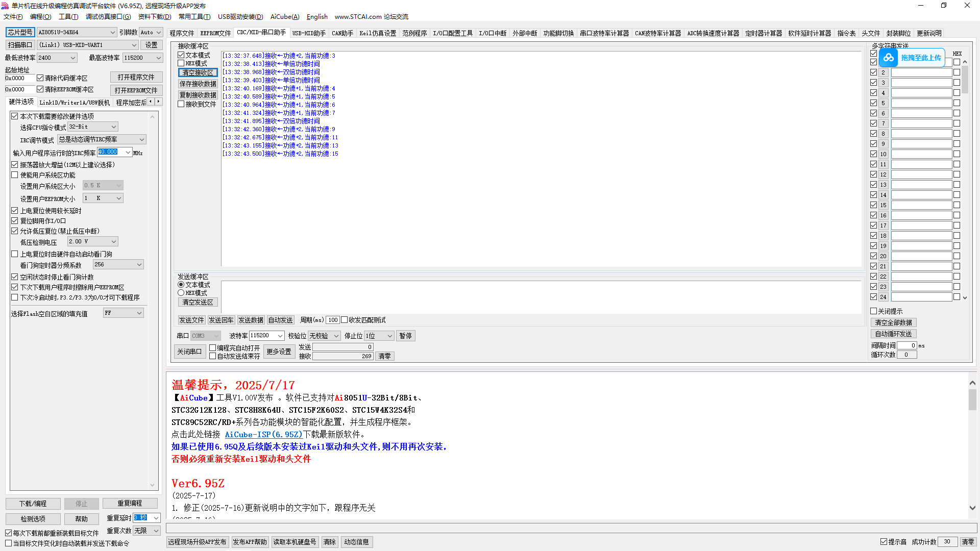Click the blue cloud upload icon
The width and height of the screenshot is (980, 551).
[x=889, y=58]
